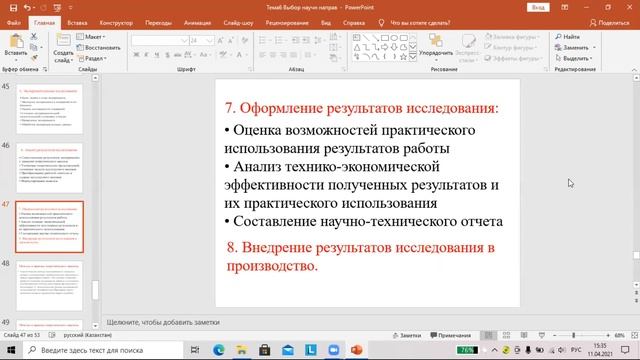The height and width of the screenshot is (360, 640).
Task: Start slideshow from quick access toolbar icon
Action: [57, 8]
